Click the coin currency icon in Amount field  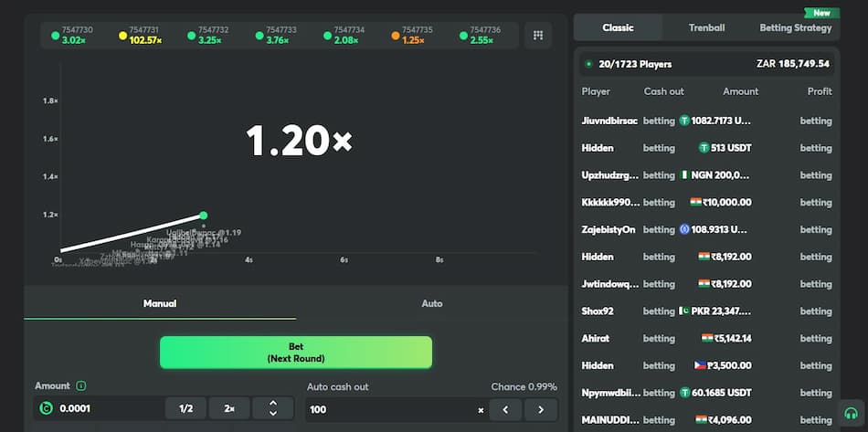click(46, 409)
